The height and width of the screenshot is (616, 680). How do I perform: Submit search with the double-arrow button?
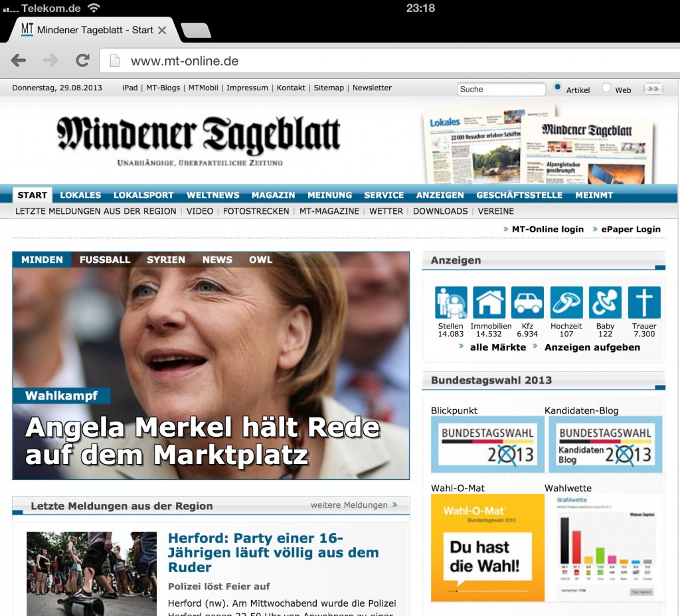[x=653, y=89]
